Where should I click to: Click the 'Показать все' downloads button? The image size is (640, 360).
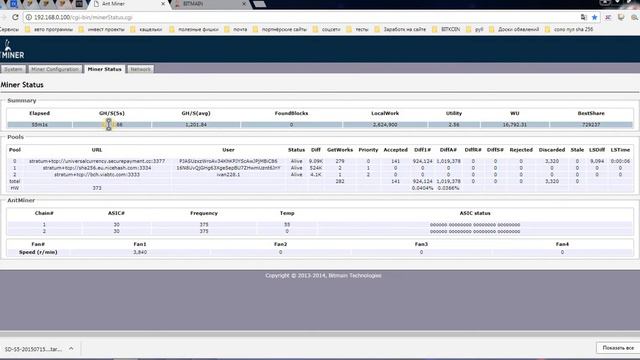(x=618, y=348)
